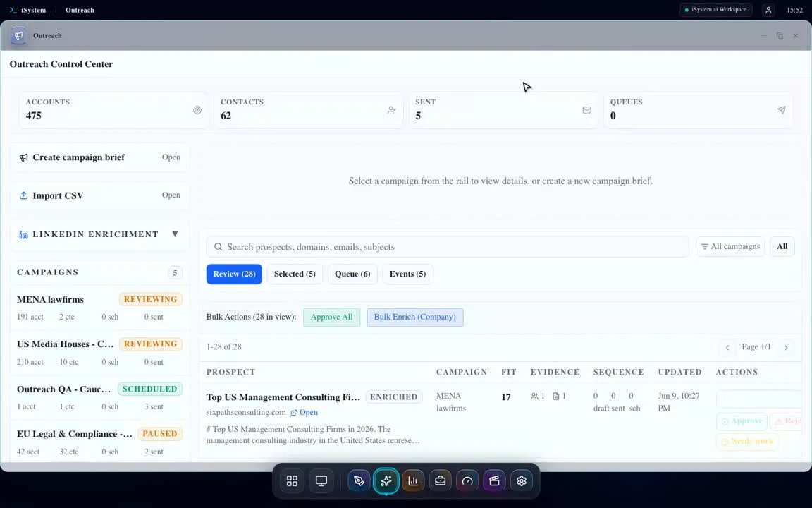Open the bar chart app in dock

click(413, 481)
